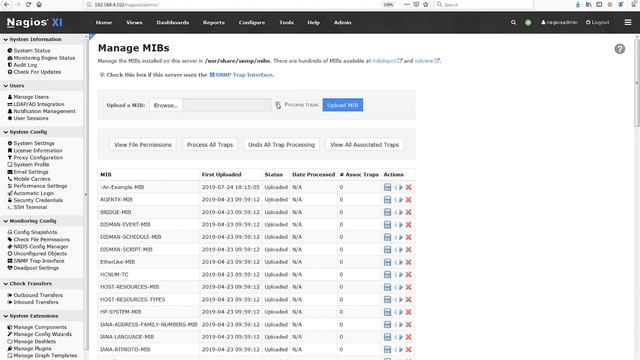Open the search magnifier in Nagios header
This screenshot has width=640, height=360.
(513, 22)
